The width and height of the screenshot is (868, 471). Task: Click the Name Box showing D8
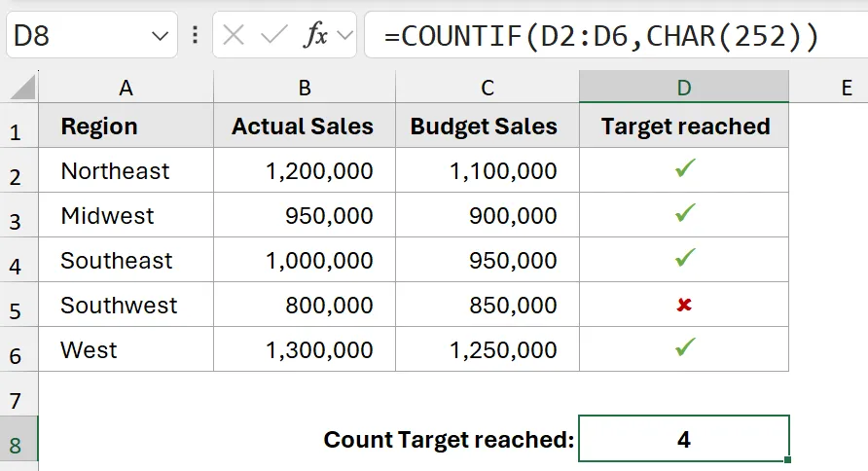[x=91, y=35]
